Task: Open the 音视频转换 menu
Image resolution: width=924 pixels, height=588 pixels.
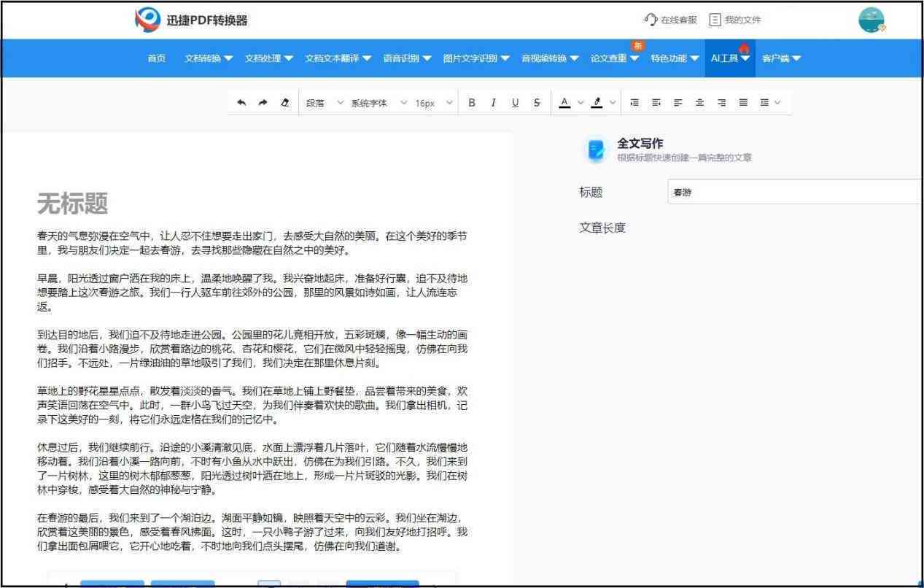Action: click(550, 58)
